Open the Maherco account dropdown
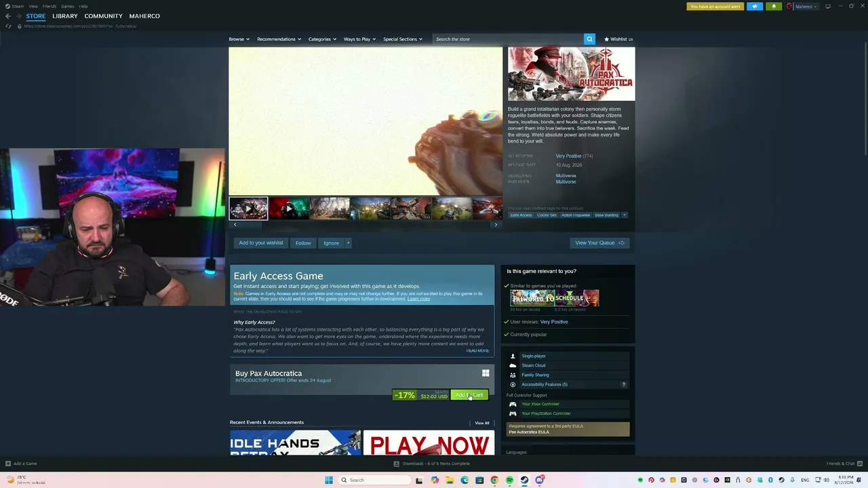 tap(806, 6)
